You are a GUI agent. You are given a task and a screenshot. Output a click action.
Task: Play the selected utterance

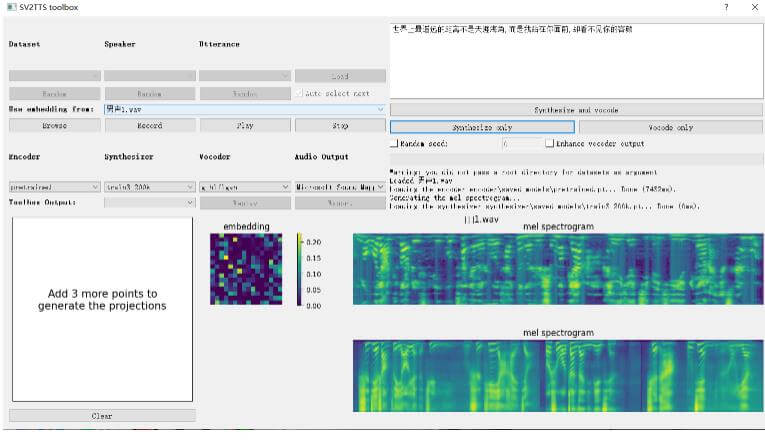tap(244, 126)
